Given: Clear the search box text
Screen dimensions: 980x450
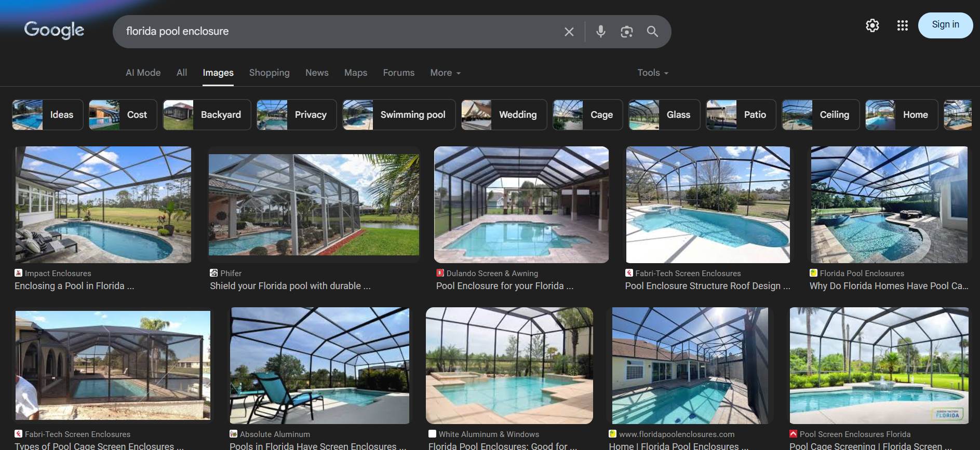Looking at the screenshot, I should [569, 32].
